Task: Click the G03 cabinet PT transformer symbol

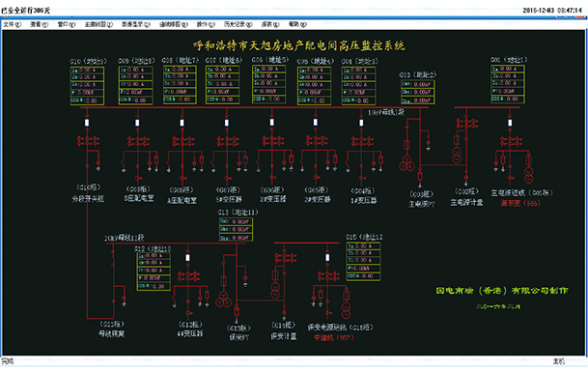Action: click(406, 163)
